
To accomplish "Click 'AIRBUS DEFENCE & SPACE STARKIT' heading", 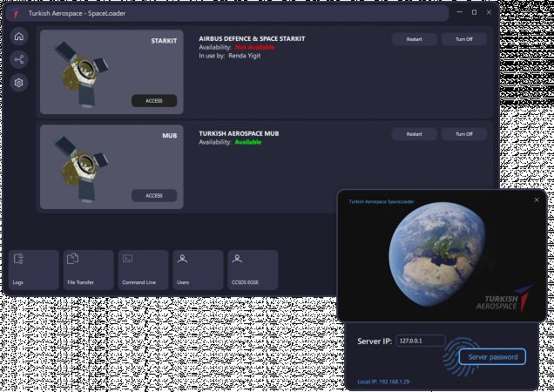I will (252, 39).
